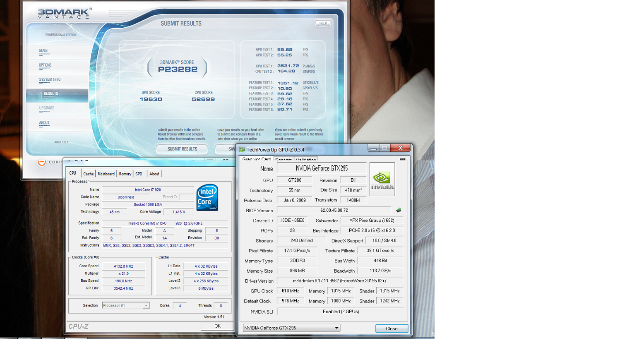This screenshot has height=362, width=644.
Task: Click the Default Clock value 576 MHz
Action: [x=291, y=301]
